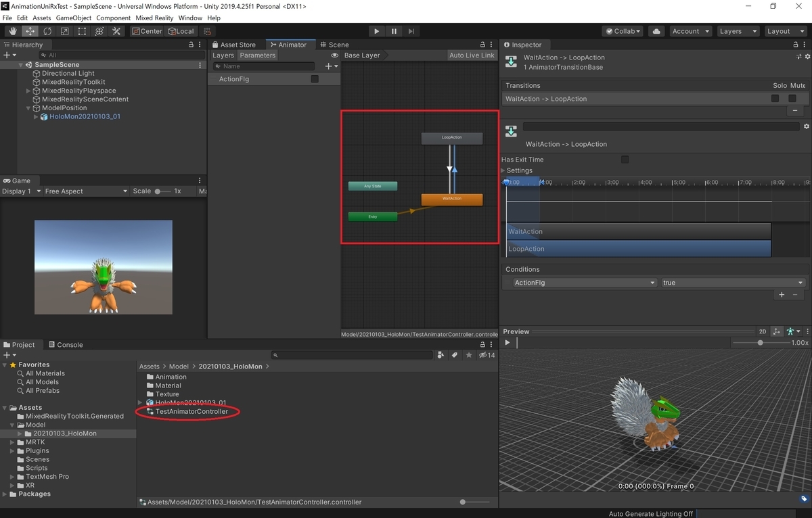The image size is (812, 518).
Task: Click the Pause button
Action: click(x=394, y=31)
